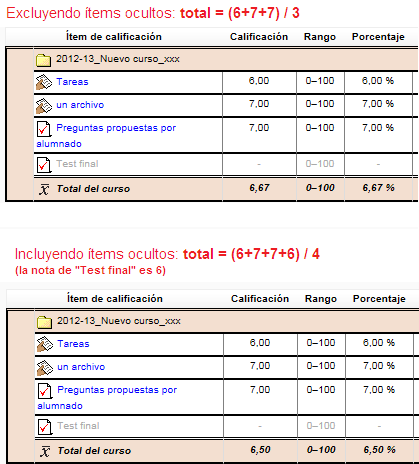Click the folder icon of top '2012-13_Nuevo curso_xxx'
This screenshot has width=419, height=464.
[x=43, y=60]
